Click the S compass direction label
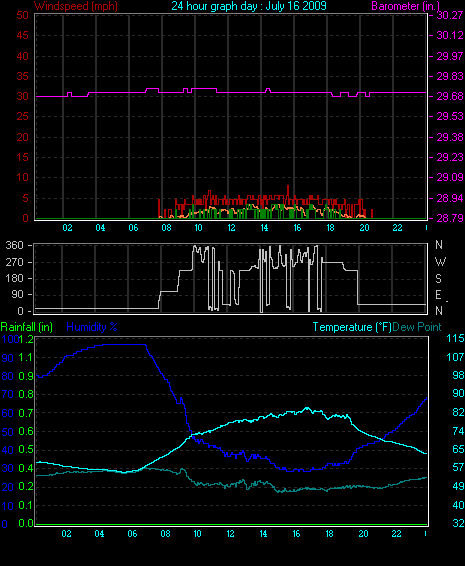This screenshot has height=566, width=465. (x=439, y=279)
